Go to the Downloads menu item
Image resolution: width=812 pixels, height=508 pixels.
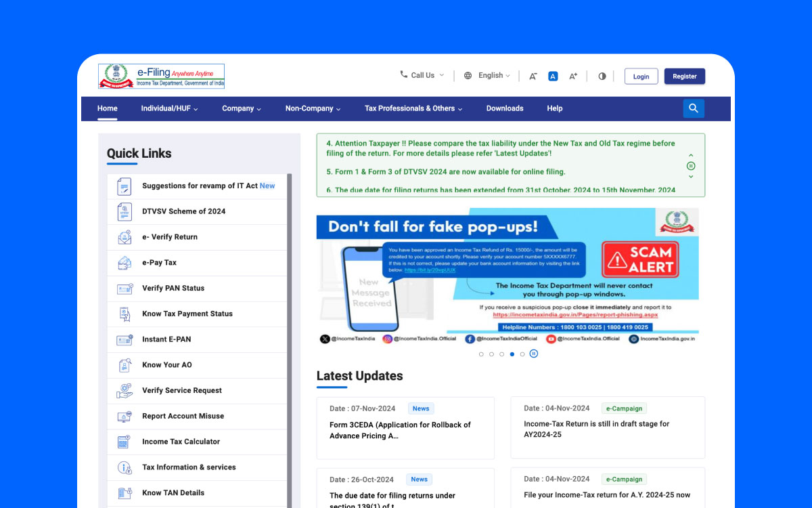505,108
